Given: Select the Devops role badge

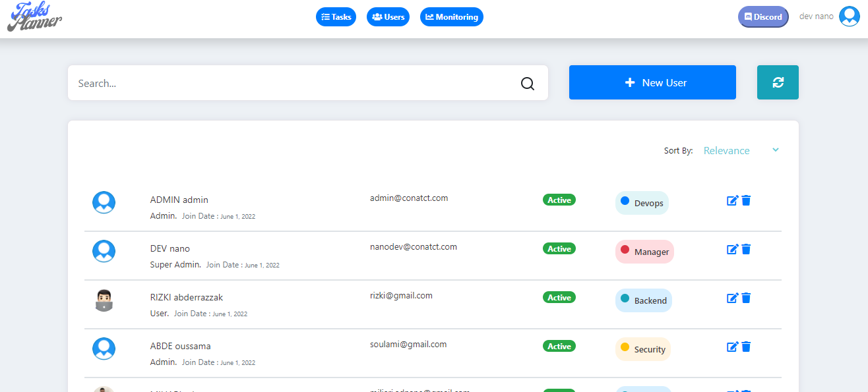Looking at the screenshot, I should pos(641,203).
